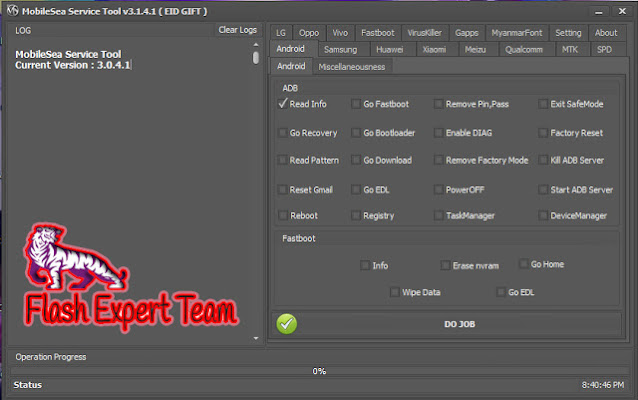Open the LG tab

pos(281,33)
